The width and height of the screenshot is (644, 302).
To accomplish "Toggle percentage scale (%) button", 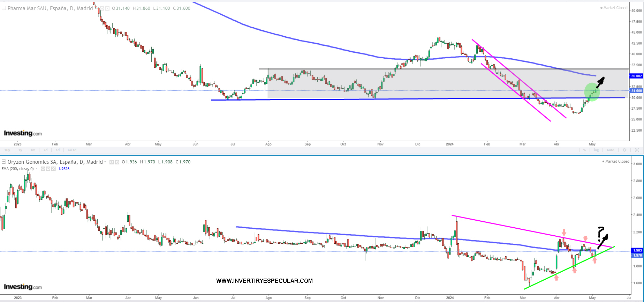I will 584,150.
